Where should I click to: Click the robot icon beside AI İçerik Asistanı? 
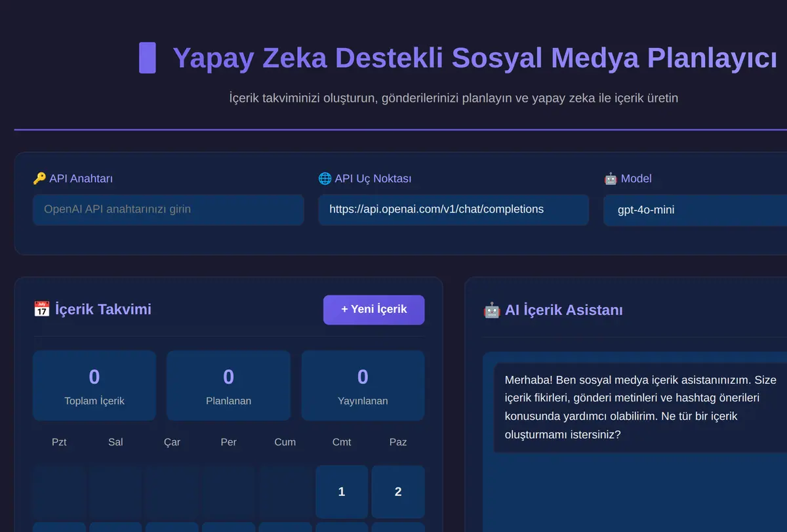point(491,310)
